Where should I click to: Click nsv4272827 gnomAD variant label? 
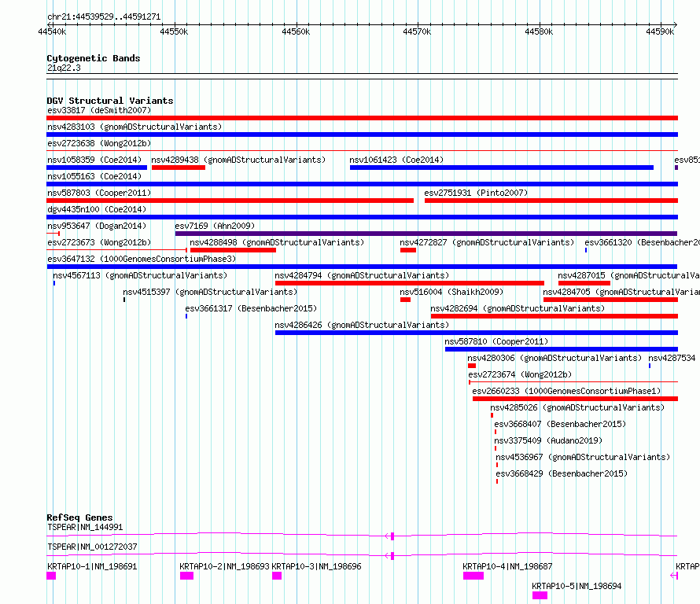click(487, 242)
